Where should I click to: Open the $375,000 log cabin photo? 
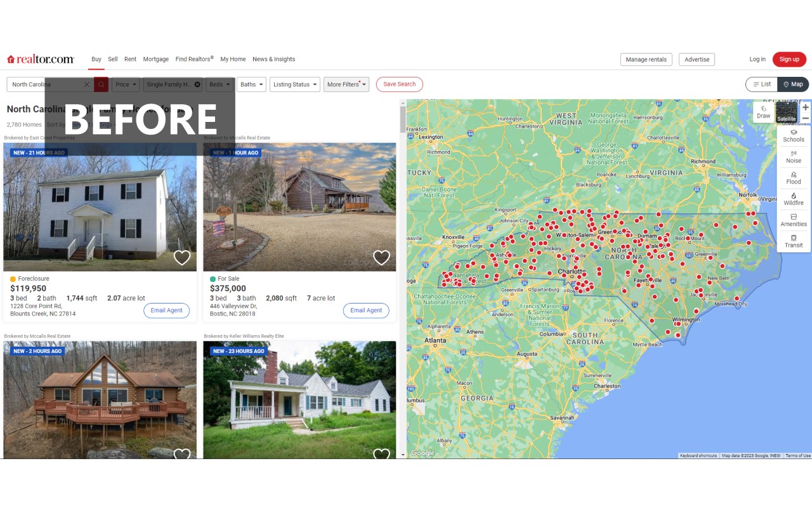pos(299,207)
